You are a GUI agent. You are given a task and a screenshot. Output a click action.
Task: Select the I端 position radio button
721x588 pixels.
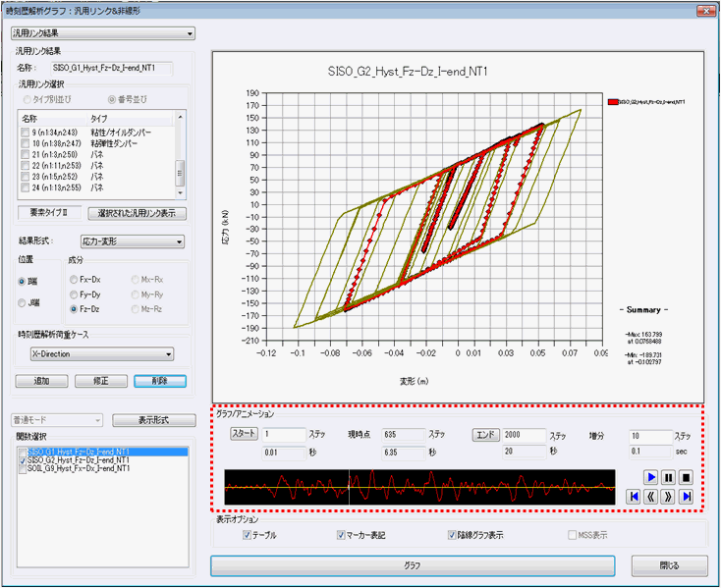coord(22,281)
